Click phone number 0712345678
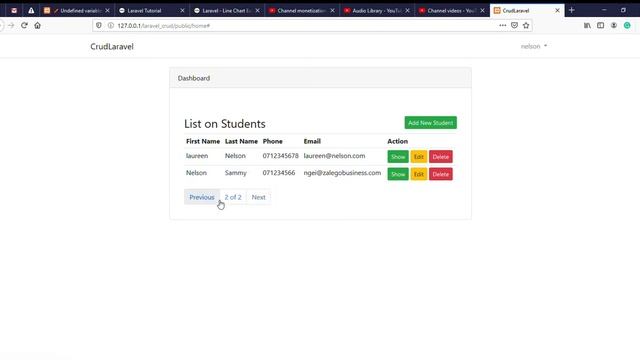 (280, 156)
